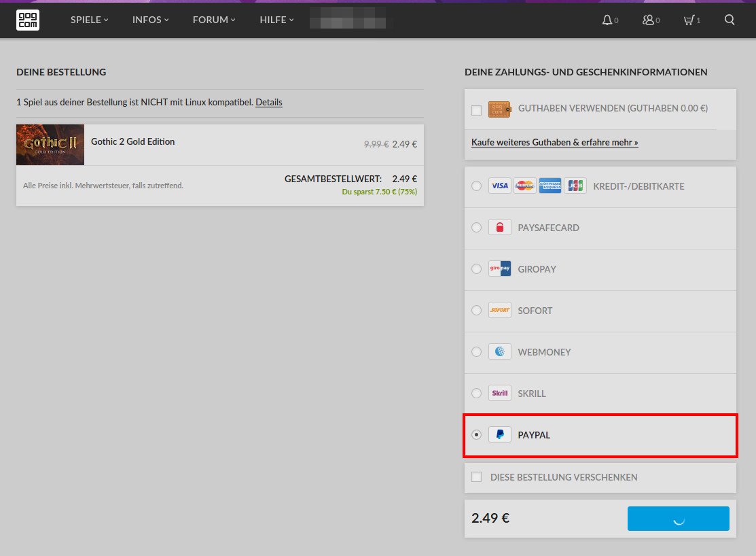Click the GOG.com logo icon
Screen dimensions: 756x556
27,20
